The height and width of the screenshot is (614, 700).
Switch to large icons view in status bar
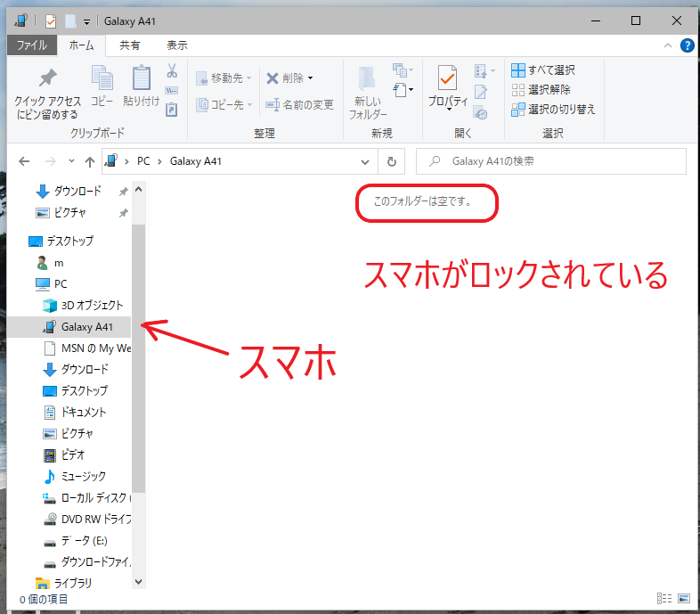tap(684, 598)
